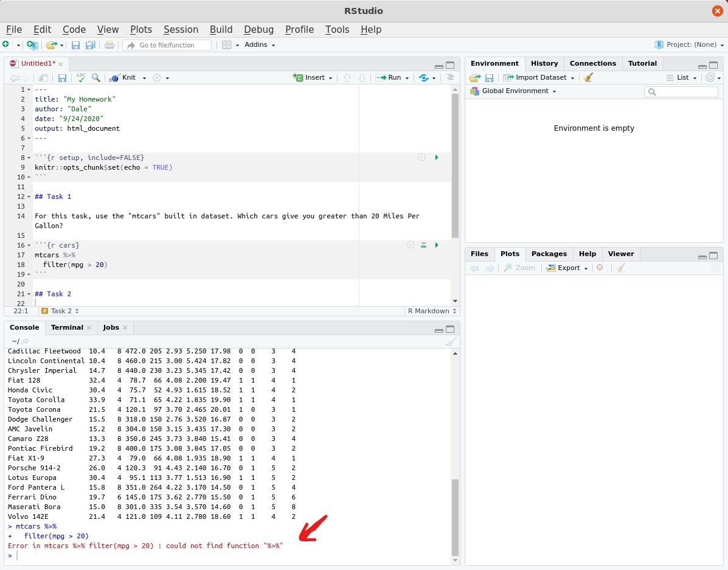
Task: Load workspace icon in Environment pane
Action: pos(474,78)
